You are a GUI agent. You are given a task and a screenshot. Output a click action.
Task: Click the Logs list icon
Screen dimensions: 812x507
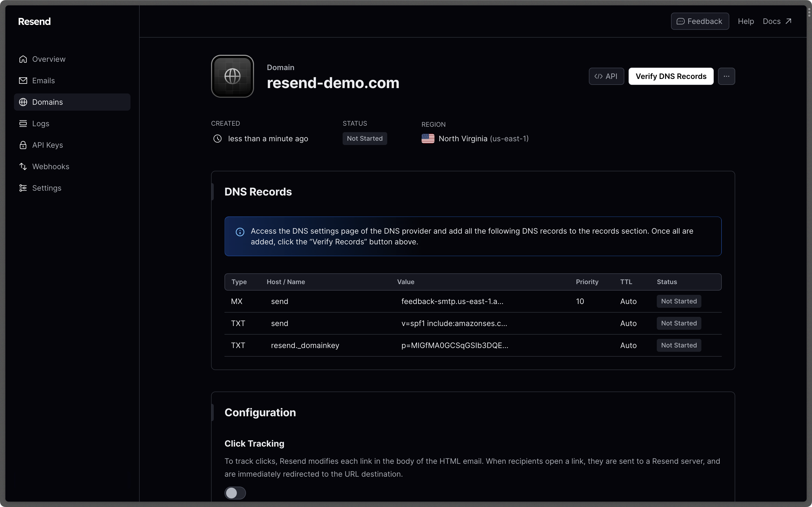(23, 124)
